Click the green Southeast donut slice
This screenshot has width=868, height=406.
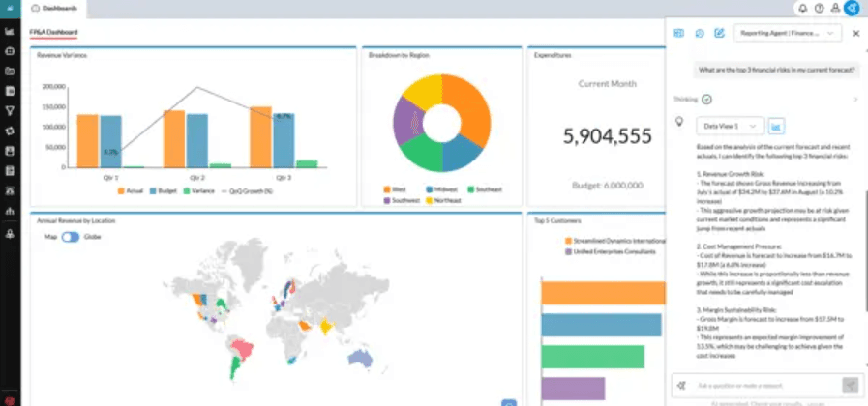422,151
